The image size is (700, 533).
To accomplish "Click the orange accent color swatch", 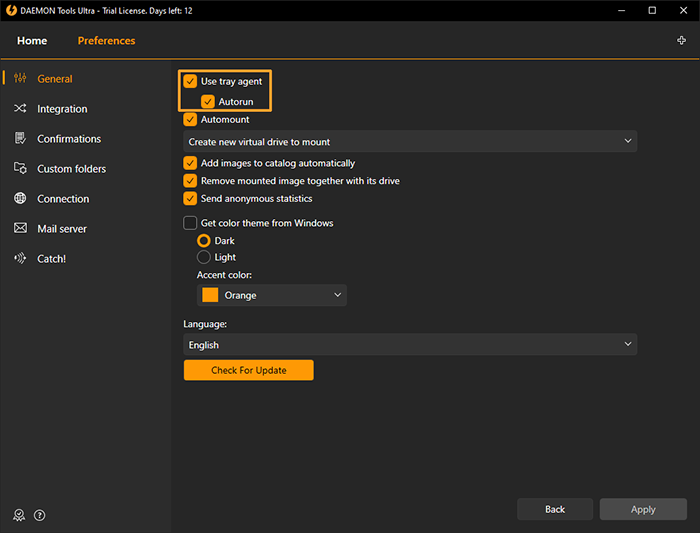I will pyautogui.click(x=210, y=295).
